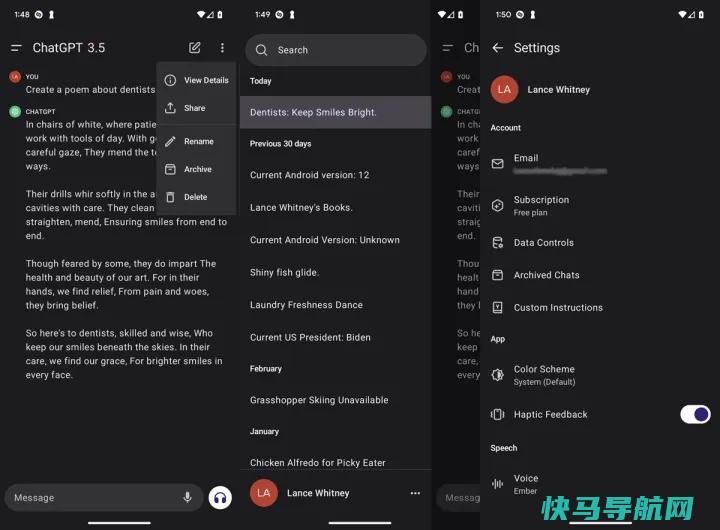
Task: Open Archived Chats in Settings
Action: (x=600, y=275)
